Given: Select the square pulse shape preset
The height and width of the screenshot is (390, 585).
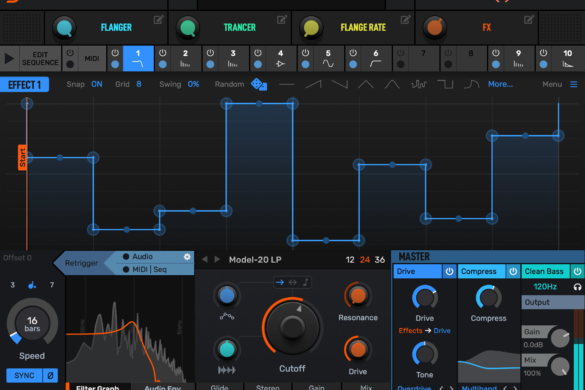Looking at the screenshot, I should tap(445, 84).
